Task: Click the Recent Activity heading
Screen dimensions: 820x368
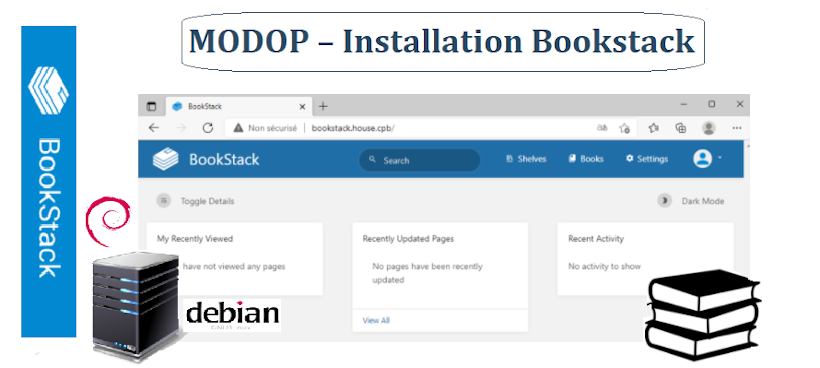Action: (x=596, y=238)
